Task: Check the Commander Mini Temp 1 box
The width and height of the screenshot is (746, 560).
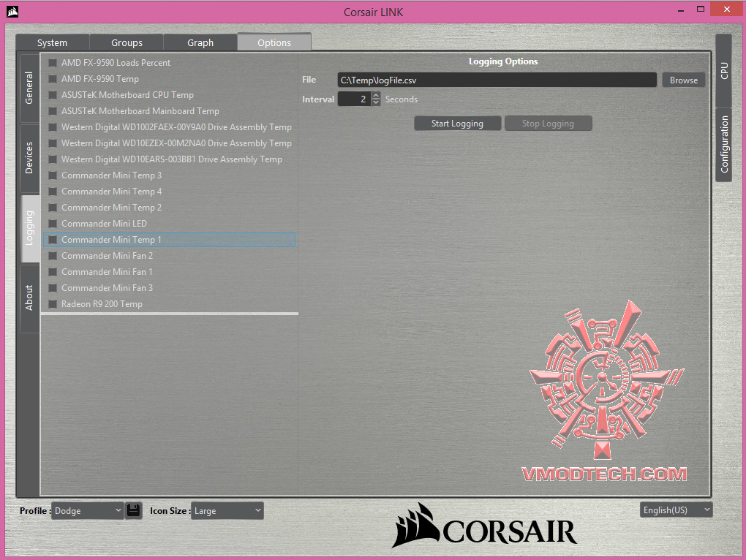Action: pos(53,240)
